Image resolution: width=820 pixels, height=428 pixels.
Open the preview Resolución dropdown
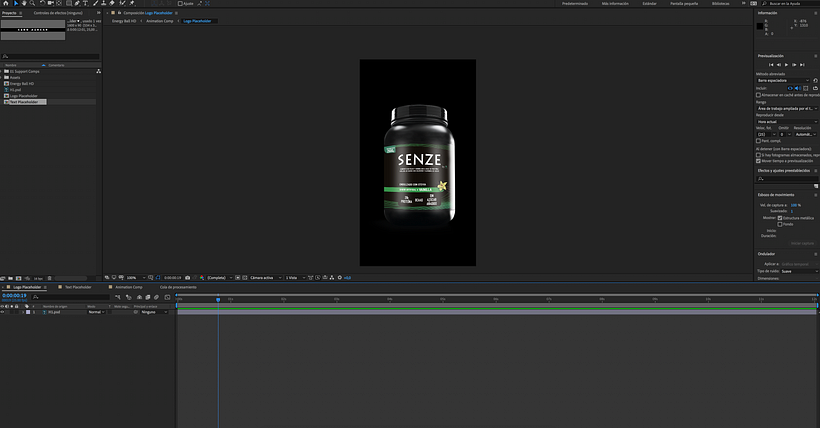coord(806,134)
